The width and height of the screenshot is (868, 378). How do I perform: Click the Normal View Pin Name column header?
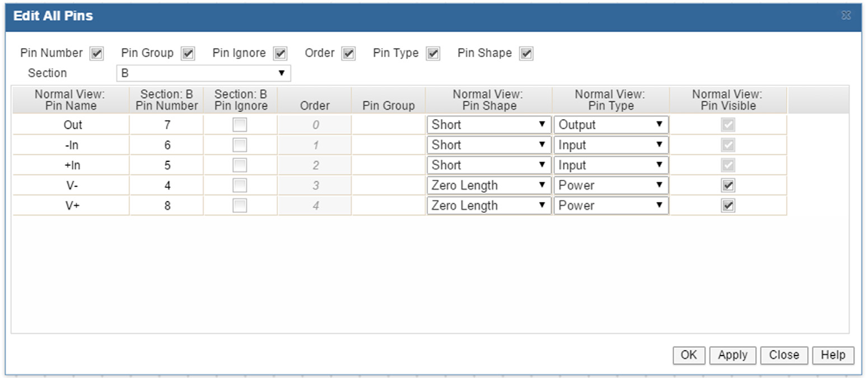coord(70,100)
